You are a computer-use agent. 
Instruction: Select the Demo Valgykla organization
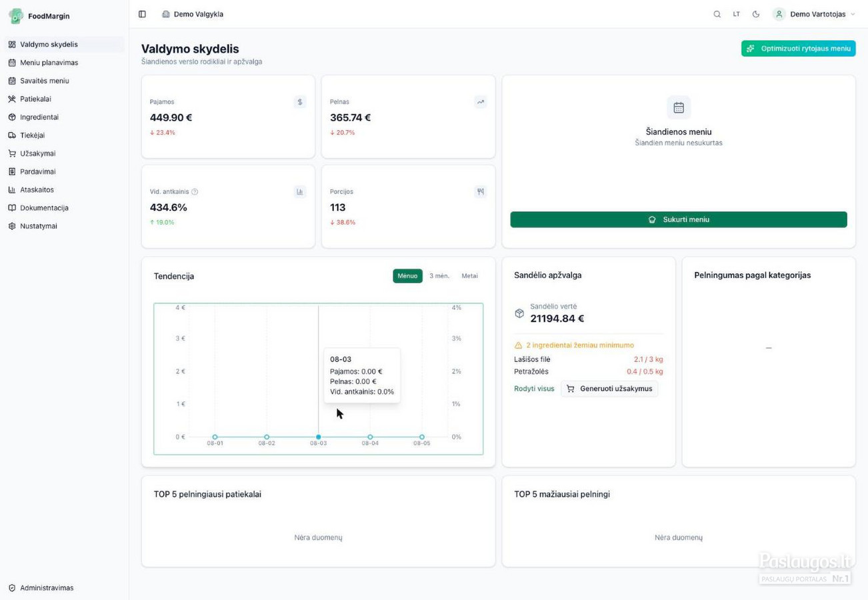click(x=193, y=14)
